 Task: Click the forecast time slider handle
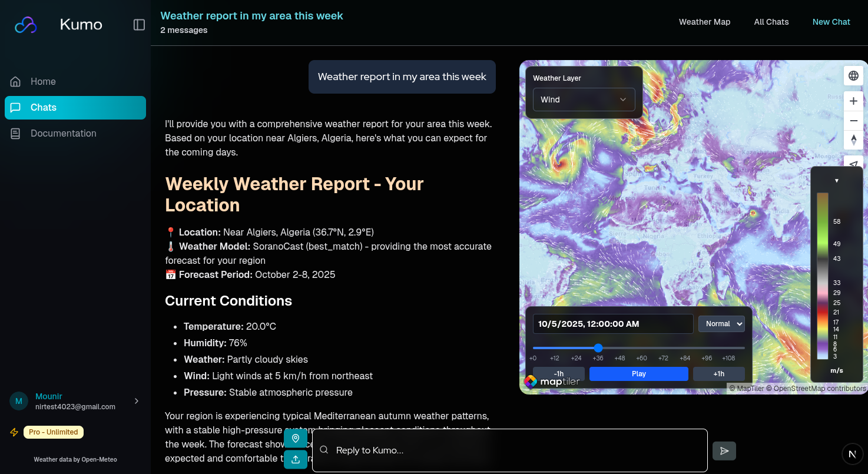pyautogui.click(x=598, y=348)
